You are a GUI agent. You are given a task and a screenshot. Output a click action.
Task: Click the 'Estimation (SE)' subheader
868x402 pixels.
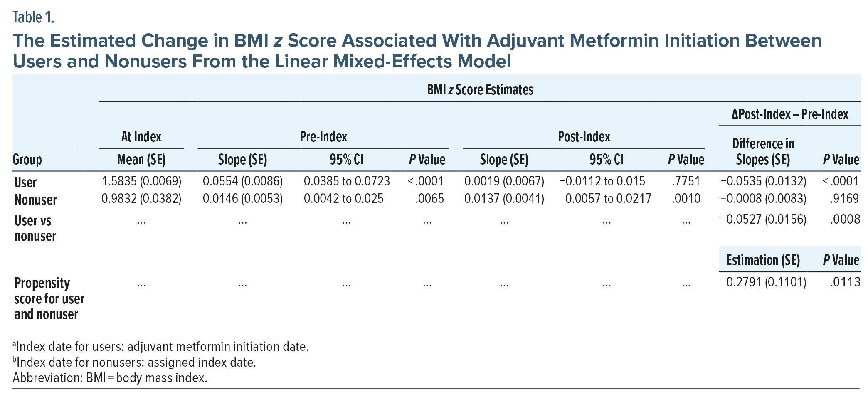(763, 260)
